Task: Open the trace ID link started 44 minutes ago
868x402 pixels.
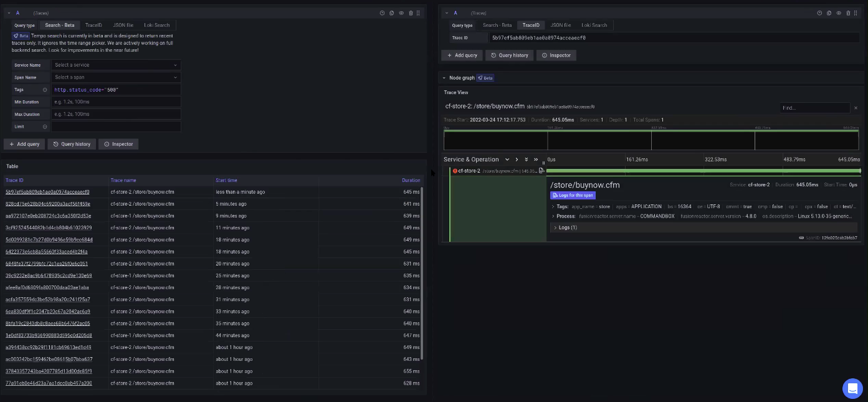Action: 49,335
